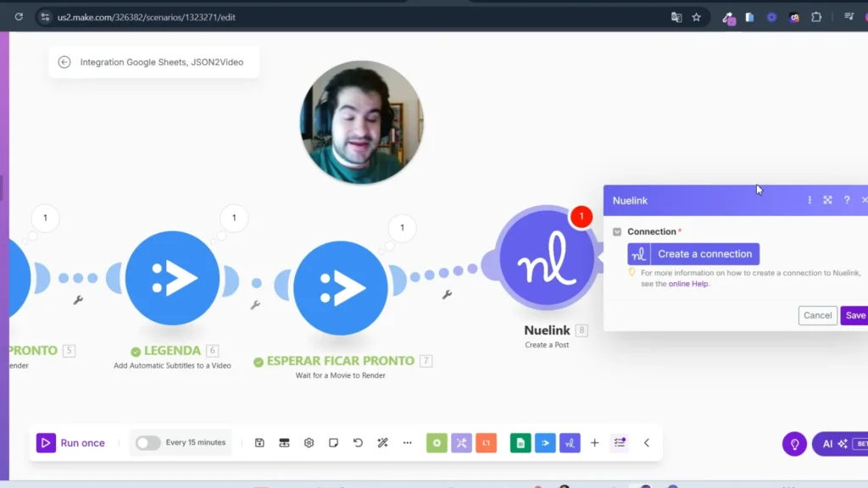Open the translate page icon
The height and width of the screenshot is (488, 868).
coord(676,17)
